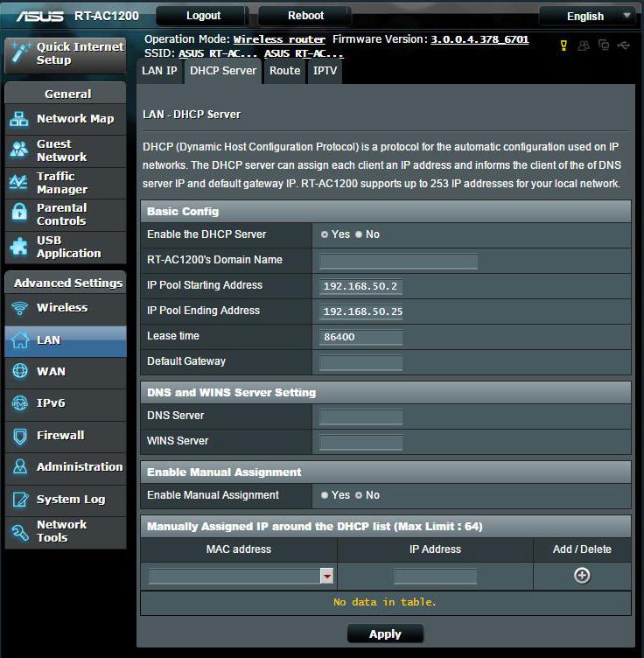Screen dimensions: 644x658
Task: Select LAN house icon in sidebar
Action: [20, 339]
